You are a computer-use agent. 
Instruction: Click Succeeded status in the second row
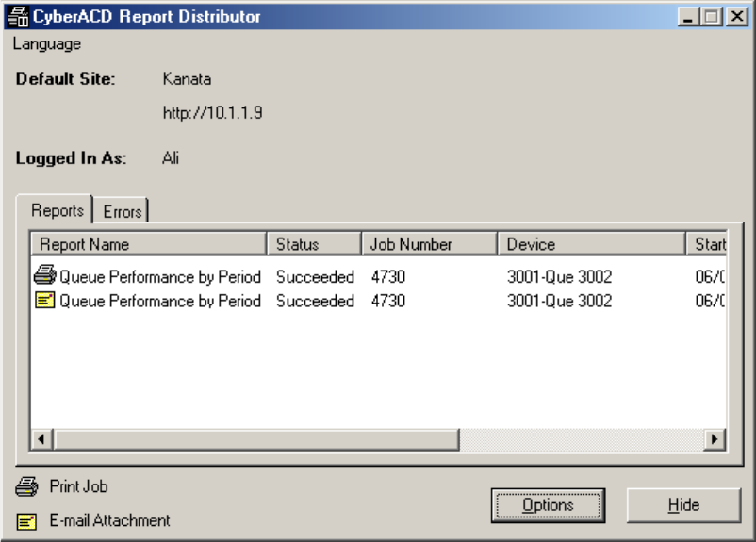click(316, 301)
